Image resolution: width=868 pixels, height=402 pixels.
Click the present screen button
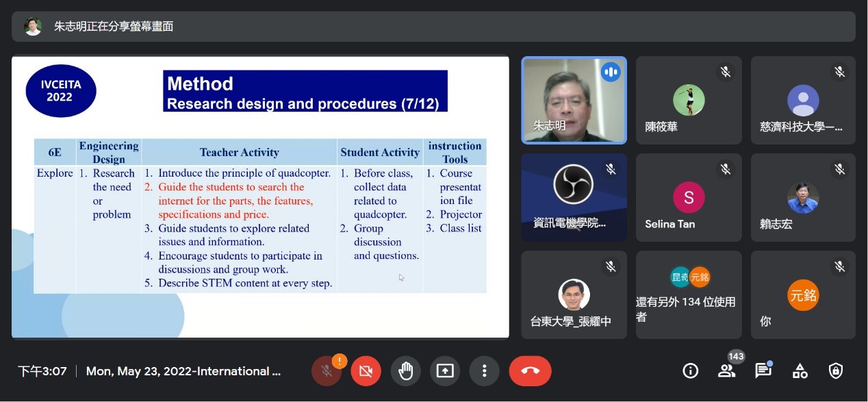click(445, 371)
